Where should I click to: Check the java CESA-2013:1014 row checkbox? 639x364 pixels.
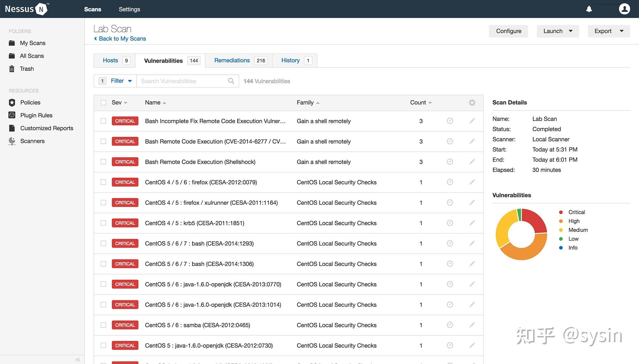104,304
